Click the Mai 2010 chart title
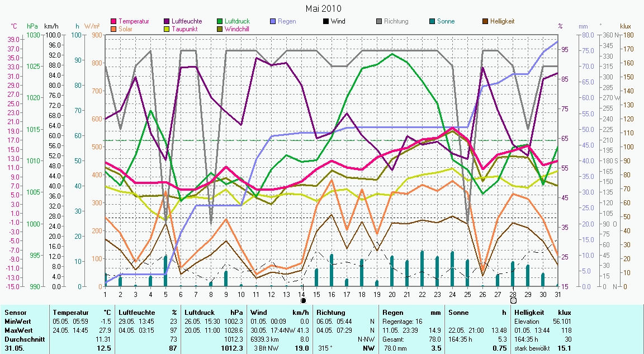Viewport: 644px width, 354px height. [323, 8]
